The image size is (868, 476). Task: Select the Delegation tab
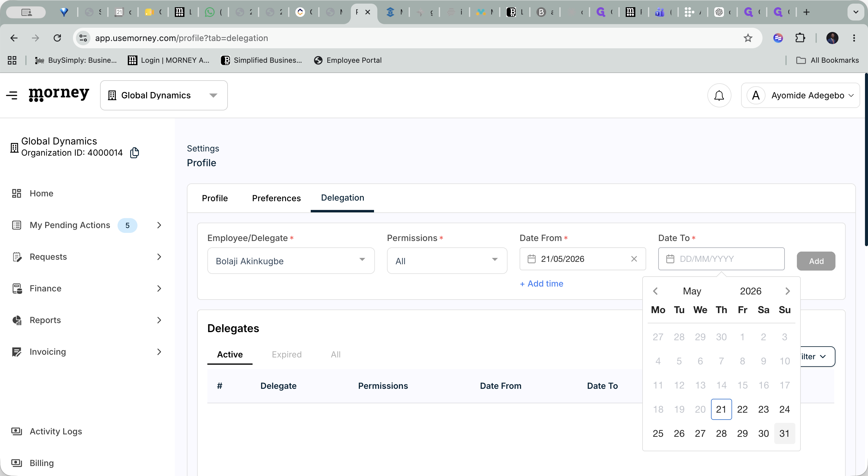pos(342,198)
